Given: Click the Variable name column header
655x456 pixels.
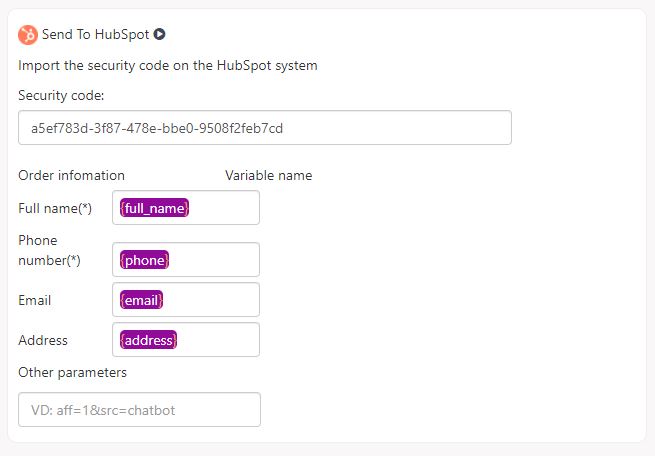Looking at the screenshot, I should point(269,175).
